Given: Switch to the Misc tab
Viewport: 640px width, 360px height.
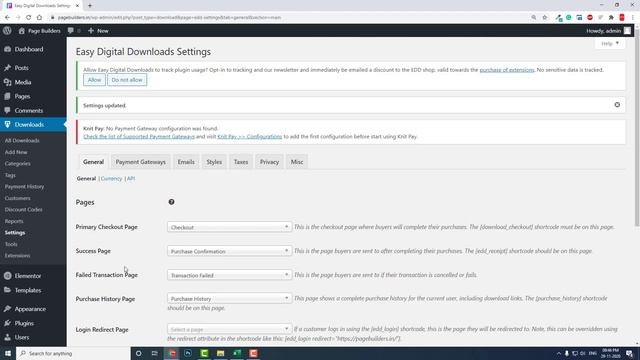Looking at the screenshot, I should pyautogui.click(x=297, y=162).
